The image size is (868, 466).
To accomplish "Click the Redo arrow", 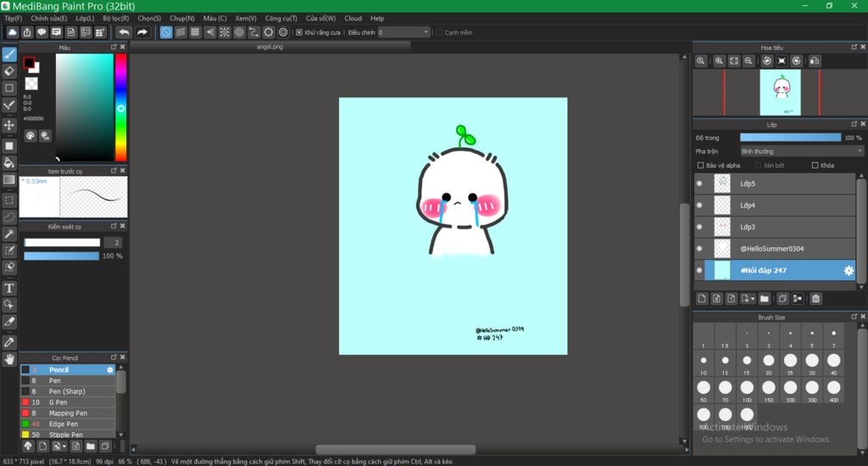I will (x=142, y=33).
